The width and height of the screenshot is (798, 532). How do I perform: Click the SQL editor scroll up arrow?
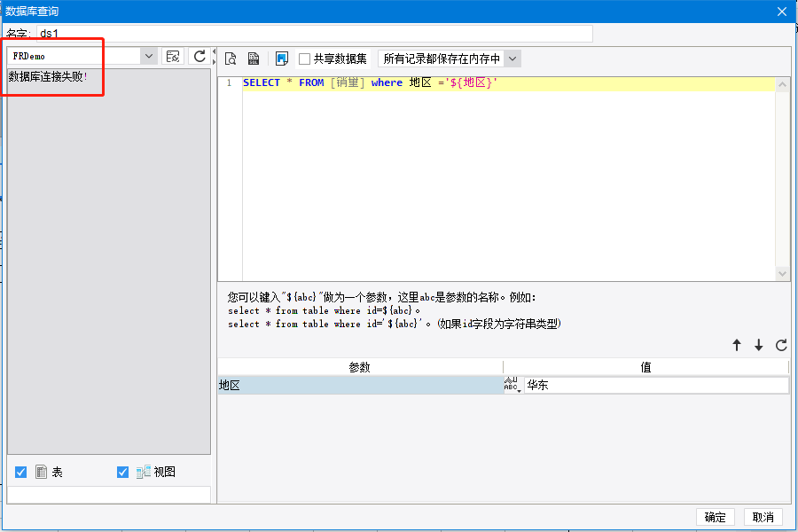pyautogui.click(x=782, y=84)
